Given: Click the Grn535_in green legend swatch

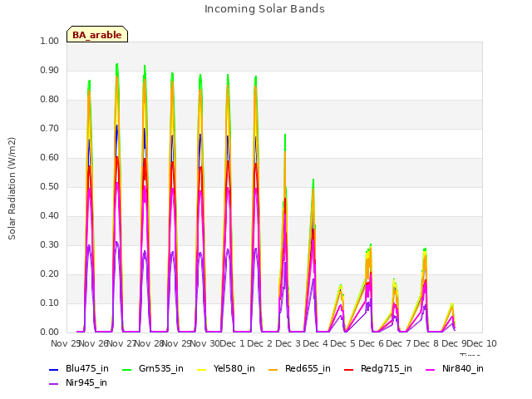Looking at the screenshot, I should 126,369.
